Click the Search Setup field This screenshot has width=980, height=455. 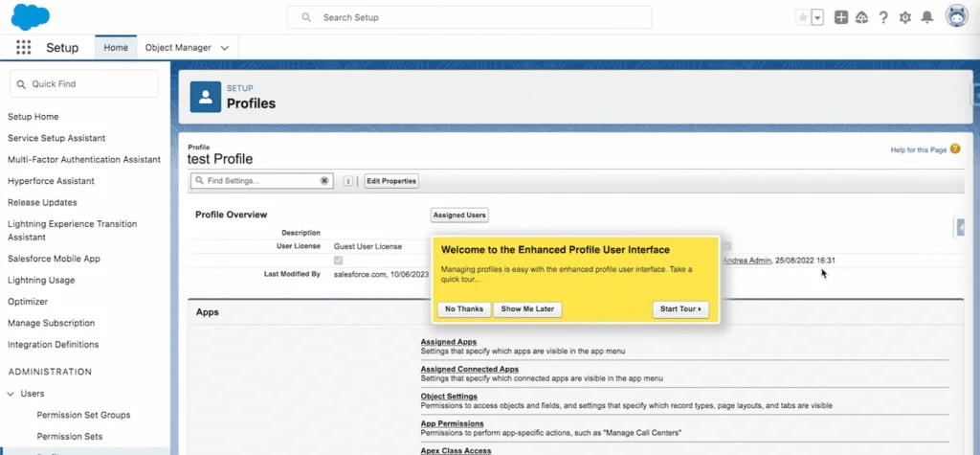coord(469,17)
